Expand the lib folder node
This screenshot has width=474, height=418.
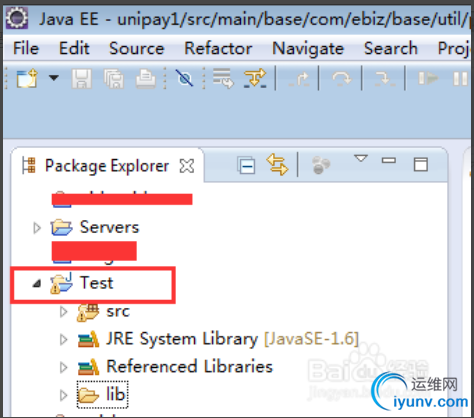pyautogui.click(x=63, y=395)
